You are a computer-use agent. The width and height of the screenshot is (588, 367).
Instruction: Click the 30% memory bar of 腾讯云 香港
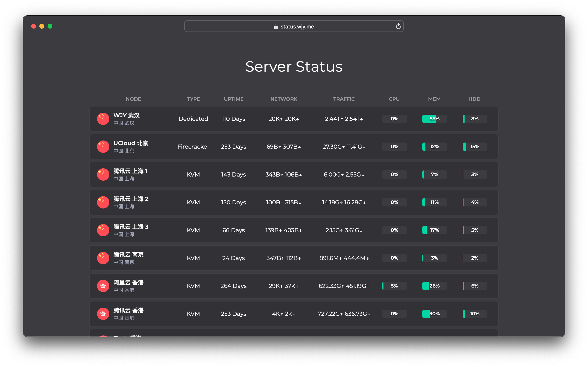434,314
